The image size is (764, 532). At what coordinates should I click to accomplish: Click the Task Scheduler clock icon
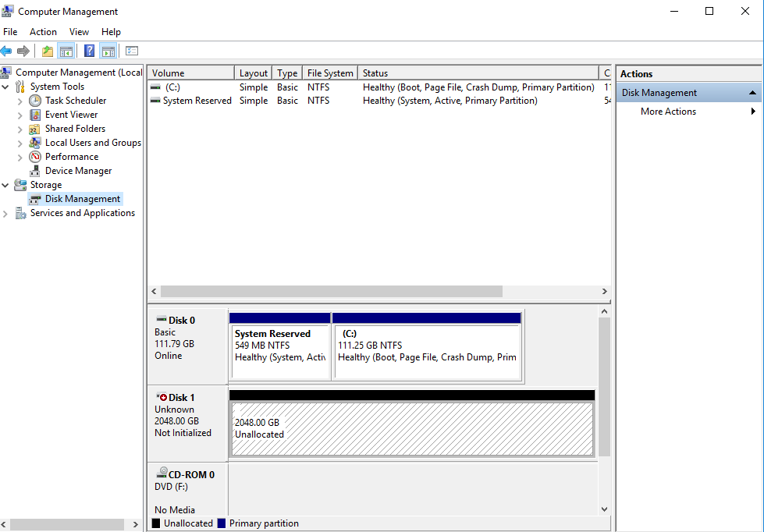(35, 101)
